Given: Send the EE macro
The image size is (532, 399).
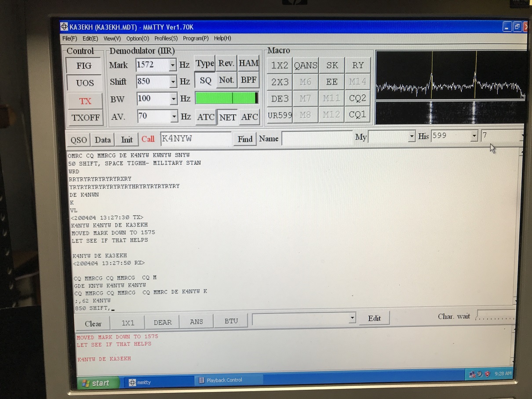Looking at the screenshot, I should click(x=332, y=82).
